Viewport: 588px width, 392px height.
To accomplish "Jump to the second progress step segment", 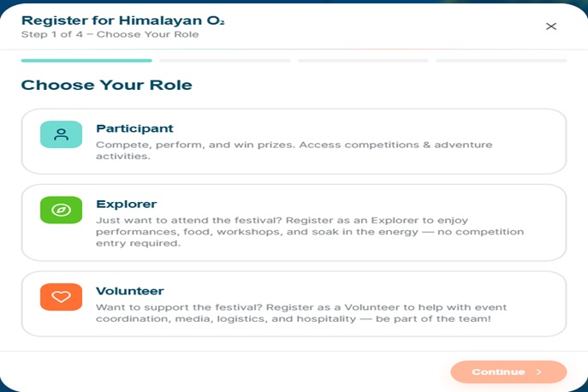I will pyautogui.click(x=224, y=61).
